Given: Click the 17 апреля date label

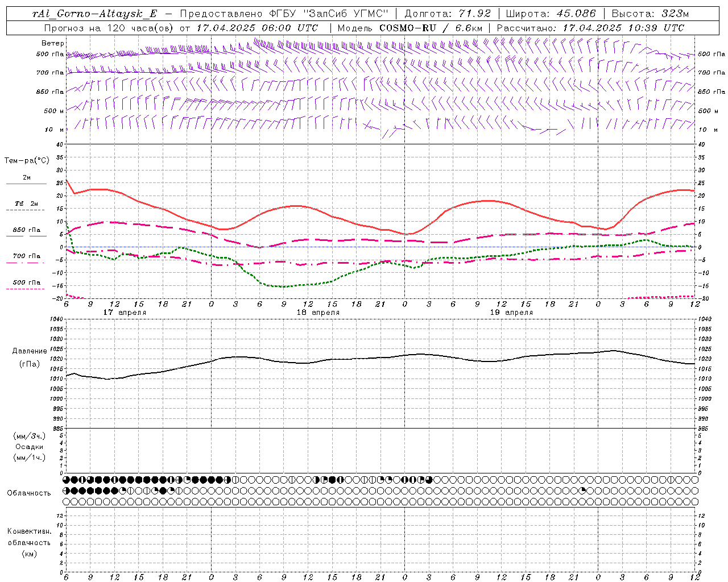Looking at the screenshot, I should 125,313.
